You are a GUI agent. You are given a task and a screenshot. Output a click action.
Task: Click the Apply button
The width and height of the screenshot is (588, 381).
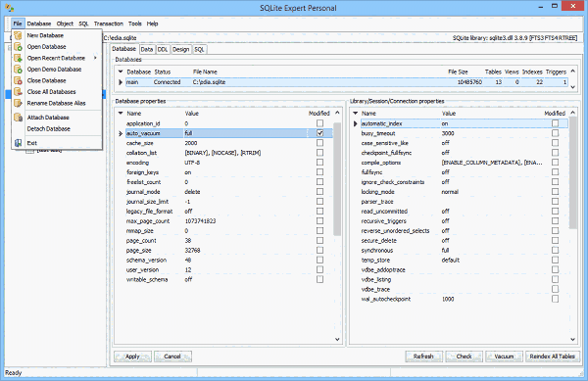132,357
